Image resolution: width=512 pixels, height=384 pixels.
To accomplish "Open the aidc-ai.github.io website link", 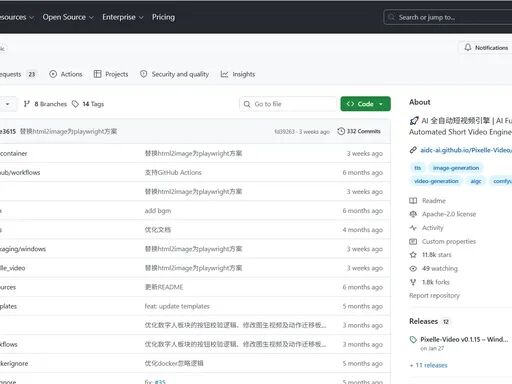I will point(466,150).
